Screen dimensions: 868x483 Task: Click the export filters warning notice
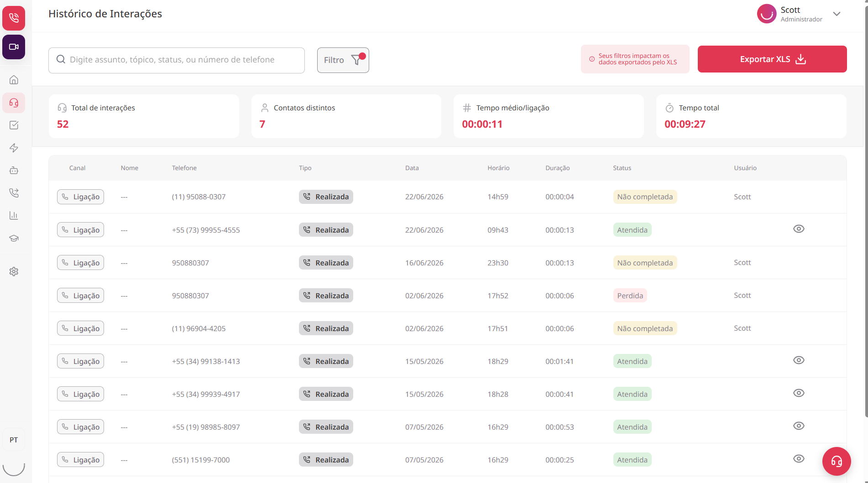coord(635,59)
